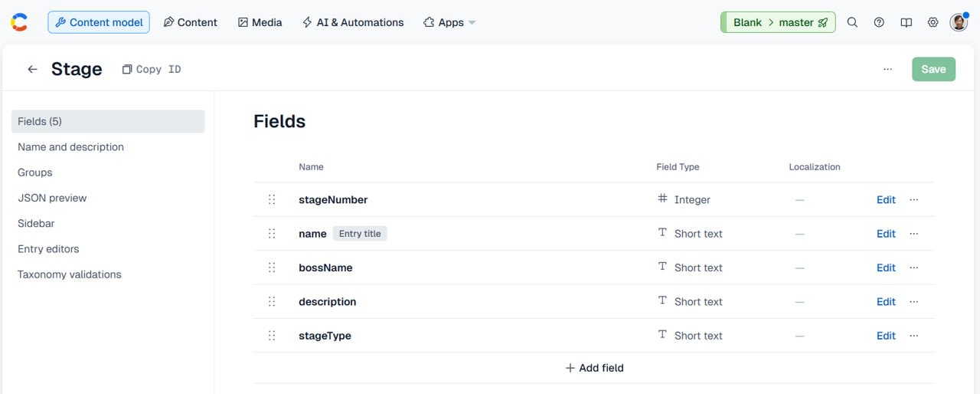Screen dimensions: 980x394
Task: Click Add field button
Action: (x=594, y=368)
